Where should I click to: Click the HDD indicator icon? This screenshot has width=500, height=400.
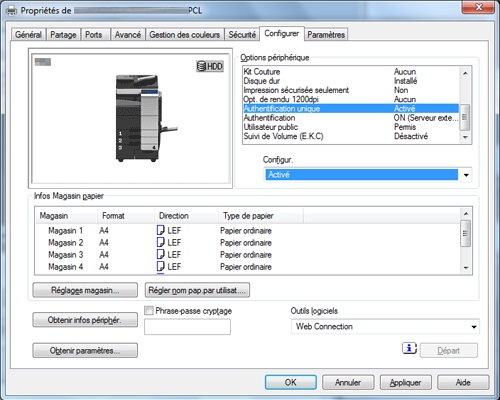click(210, 66)
